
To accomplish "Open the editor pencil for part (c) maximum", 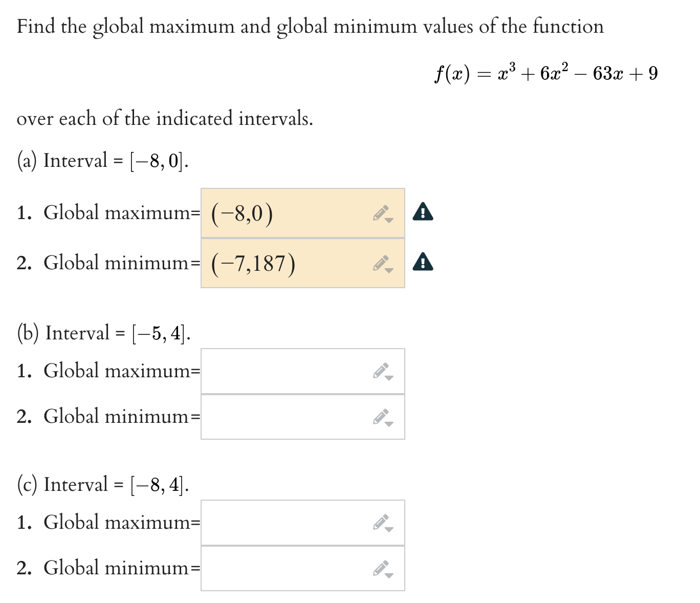I will click(380, 522).
